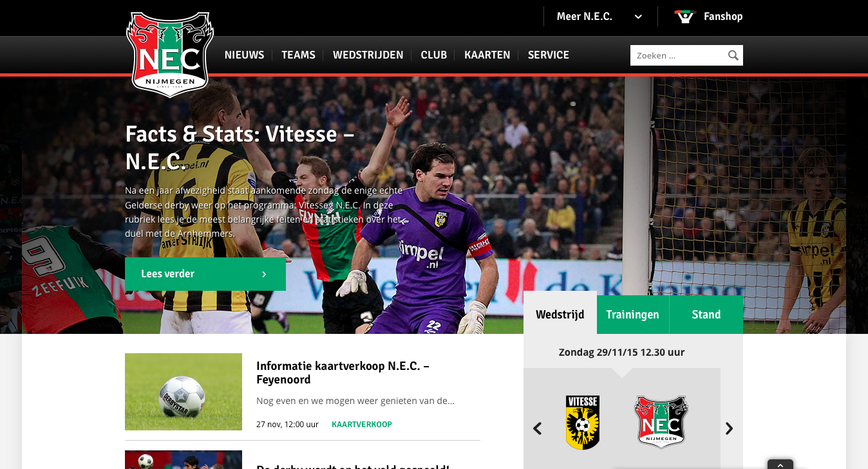Open the Kaarten menu item
Viewport: 868px width, 469px height.
pyautogui.click(x=487, y=55)
